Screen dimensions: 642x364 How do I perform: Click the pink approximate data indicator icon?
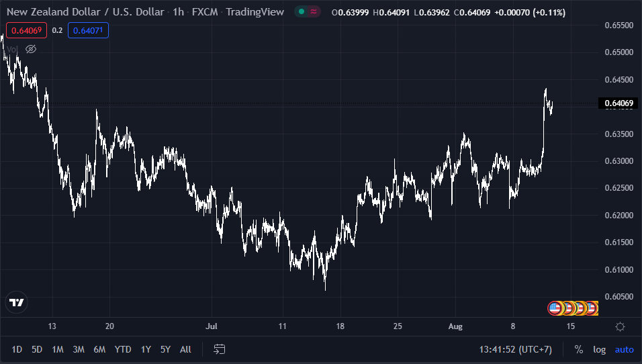pos(314,12)
